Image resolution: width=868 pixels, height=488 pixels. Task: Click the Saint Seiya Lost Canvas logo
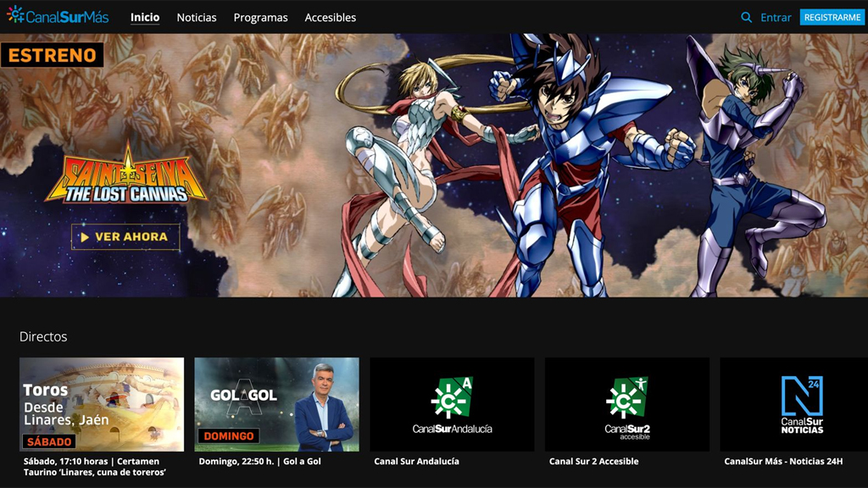[x=126, y=174]
